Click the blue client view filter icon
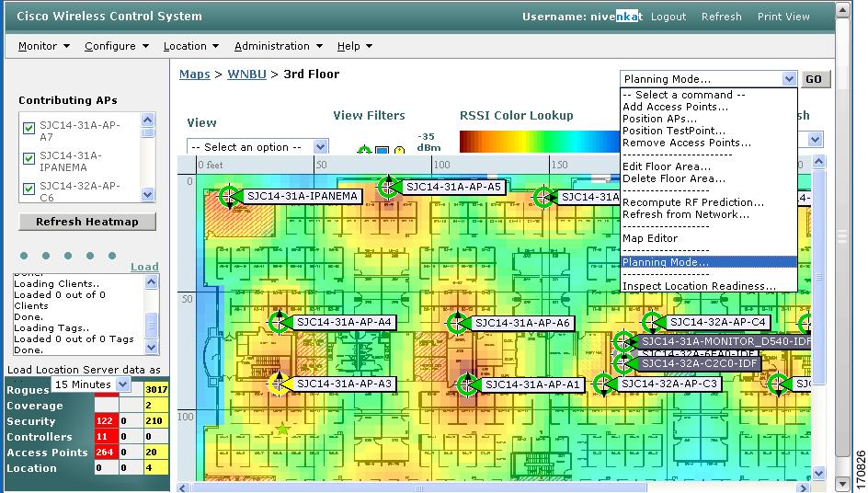 (382, 150)
